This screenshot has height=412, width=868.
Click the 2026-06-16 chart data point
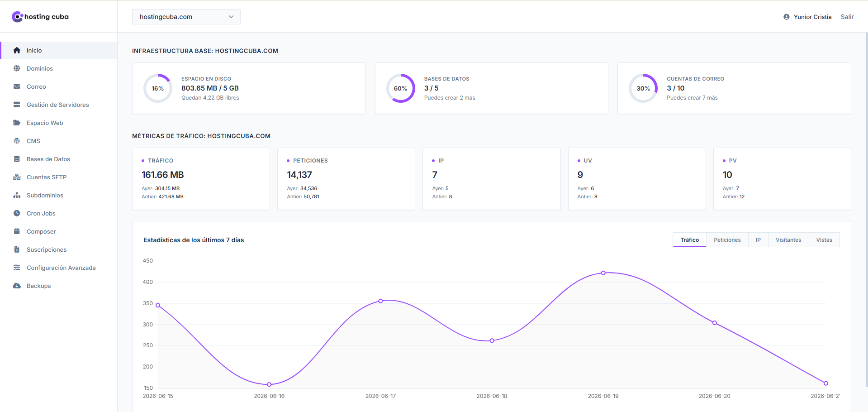(x=269, y=384)
